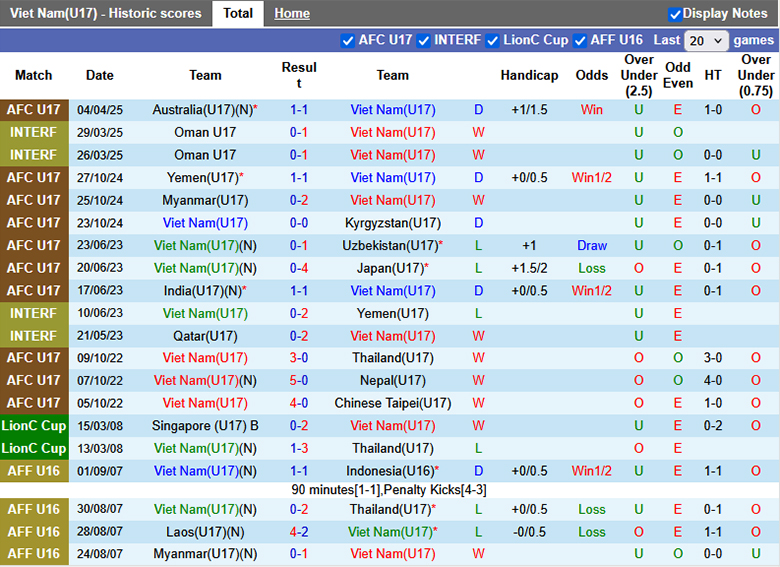Click the Handicap column header
The height and width of the screenshot is (567, 780).
click(x=529, y=76)
